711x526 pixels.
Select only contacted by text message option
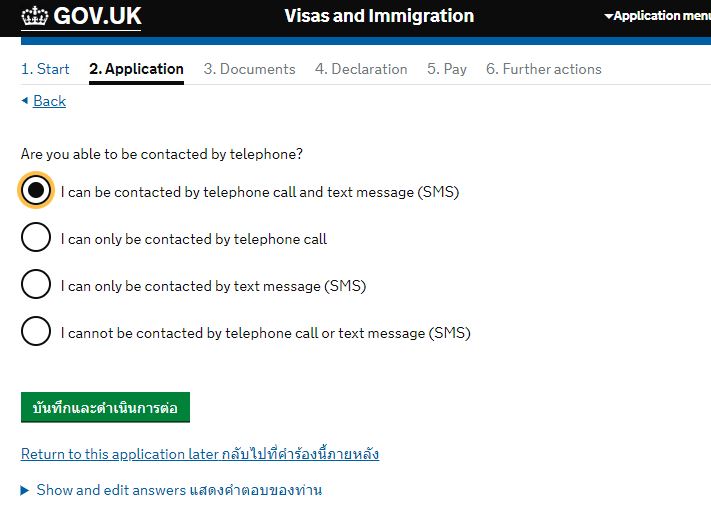click(x=35, y=285)
